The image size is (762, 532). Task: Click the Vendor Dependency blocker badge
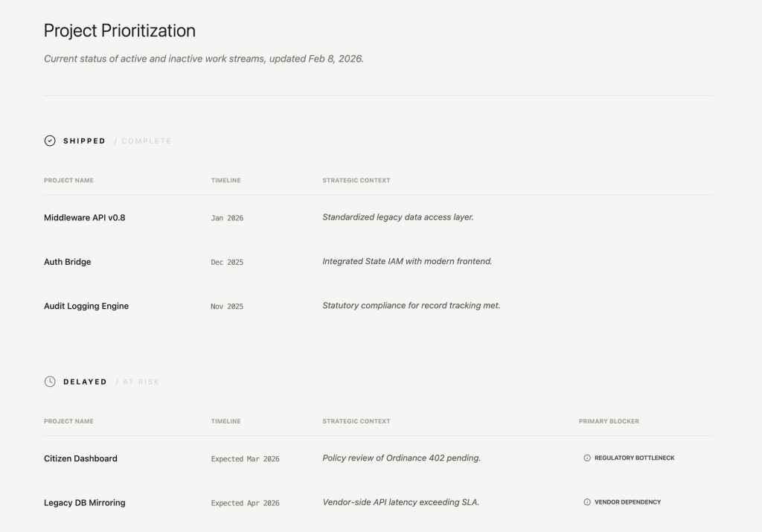coord(627,502)
